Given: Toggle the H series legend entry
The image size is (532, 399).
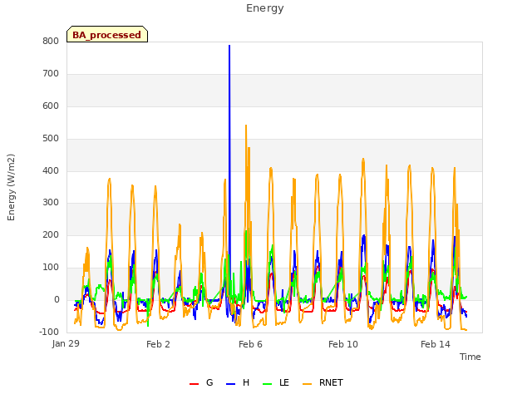Looking at the screenshot, I should 238,383.
